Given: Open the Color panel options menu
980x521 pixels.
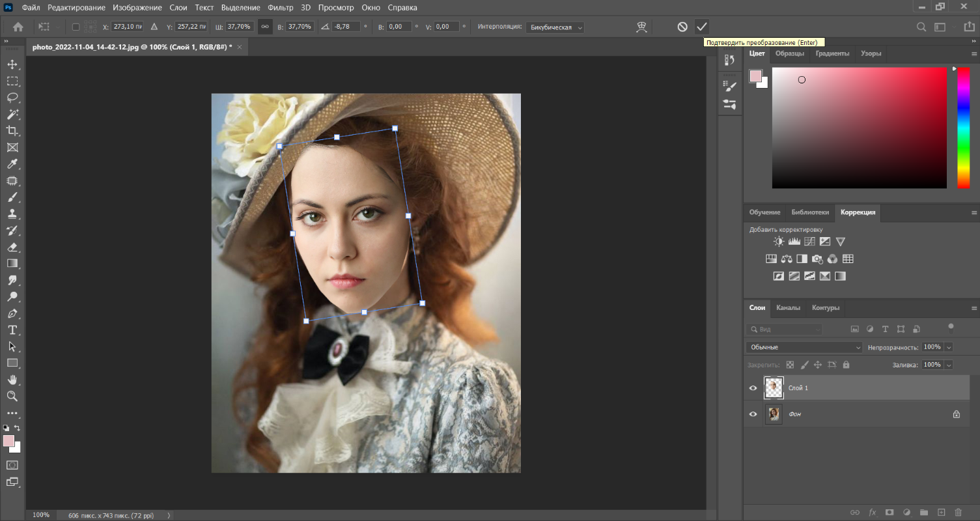Looking at the screenshot, I should point(974,54).
